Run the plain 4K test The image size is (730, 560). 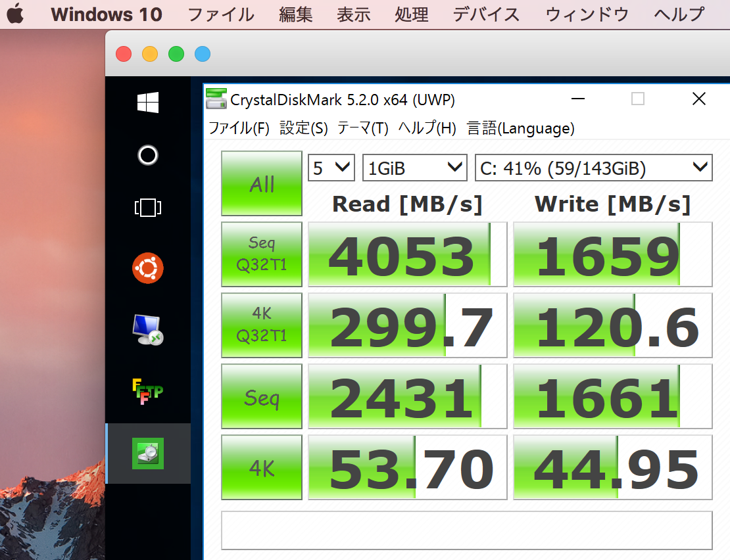tap(262, 467)
